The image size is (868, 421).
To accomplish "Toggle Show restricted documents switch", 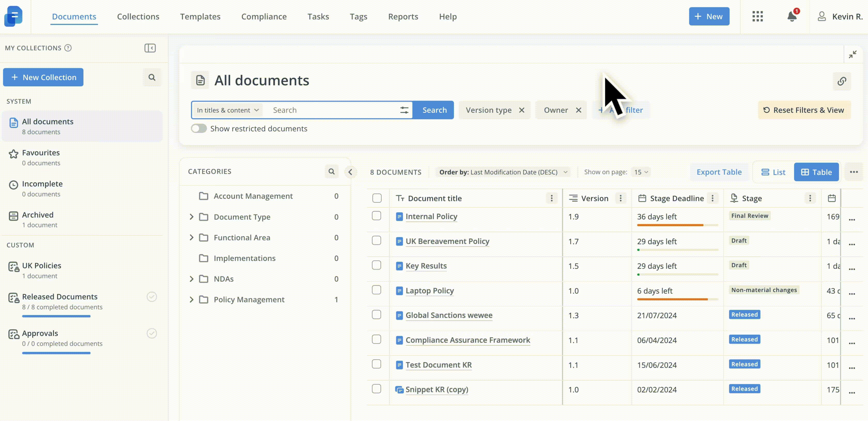I will 199,129.
